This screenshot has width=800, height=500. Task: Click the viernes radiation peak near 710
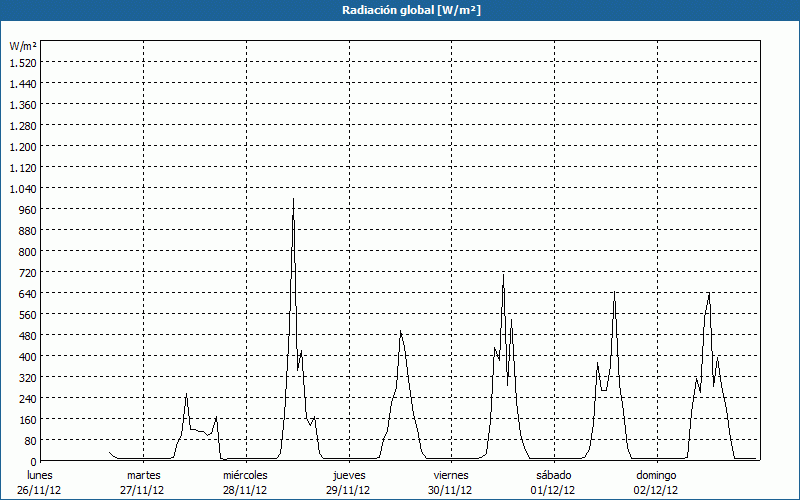[x=503, y=274]
